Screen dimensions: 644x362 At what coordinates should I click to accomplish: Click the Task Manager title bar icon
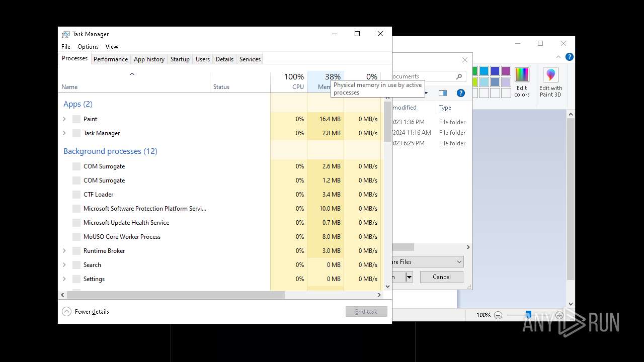[x=66, y=34]
